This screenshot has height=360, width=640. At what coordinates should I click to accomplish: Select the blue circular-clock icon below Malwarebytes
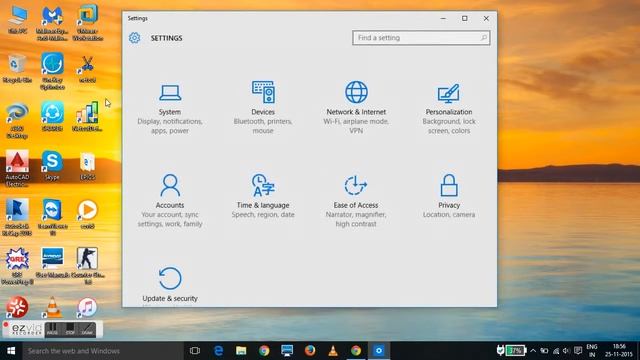[52, 71]
